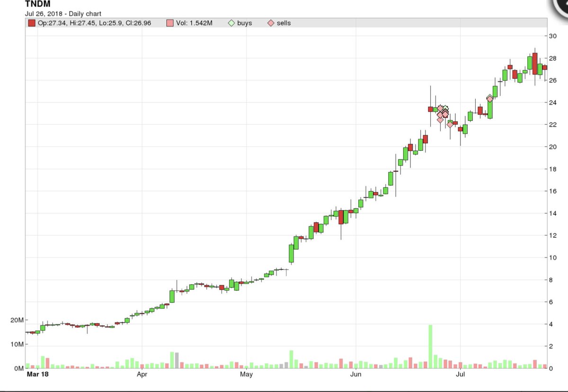The width and height of the screenshot is (568, 392).
Task: Click the 'Apr' date axis label
Action: [x=142, y=375]
